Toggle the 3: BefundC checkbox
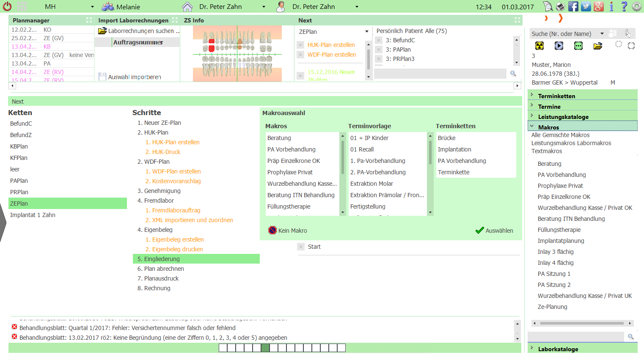 point(379,40)
